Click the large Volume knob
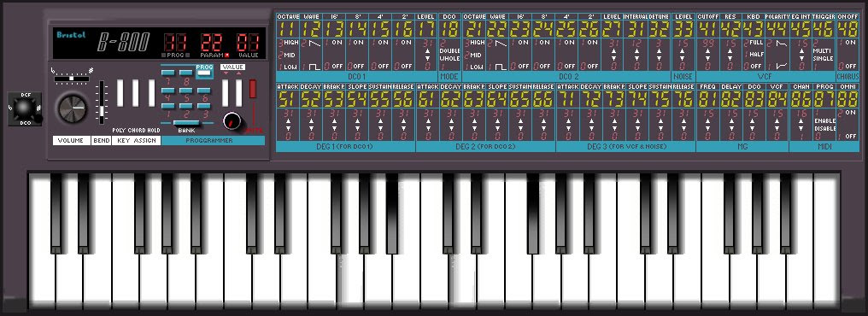Image resolution: width=868 pixels, height=316 pixels. pos(73,109)
